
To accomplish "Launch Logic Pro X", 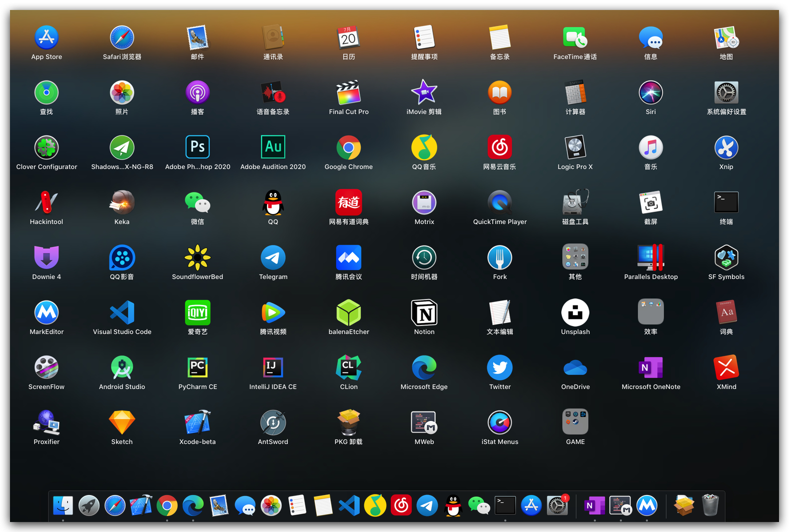I will (575, 147).
